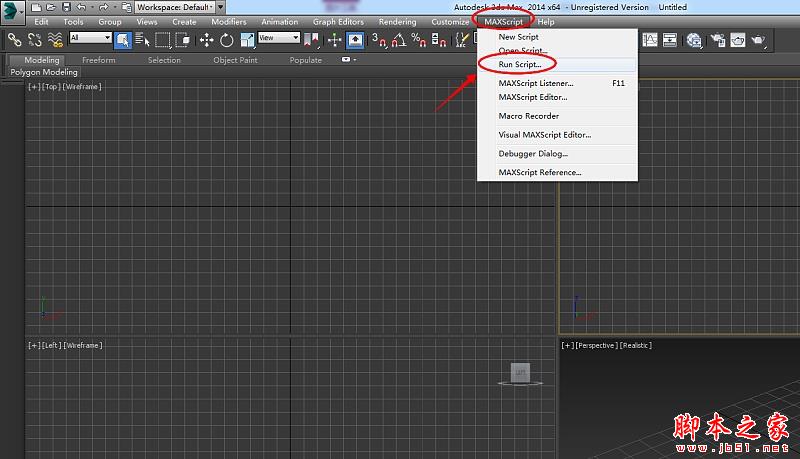Toggle Window/Crossing selection mode

click(183, 40)
